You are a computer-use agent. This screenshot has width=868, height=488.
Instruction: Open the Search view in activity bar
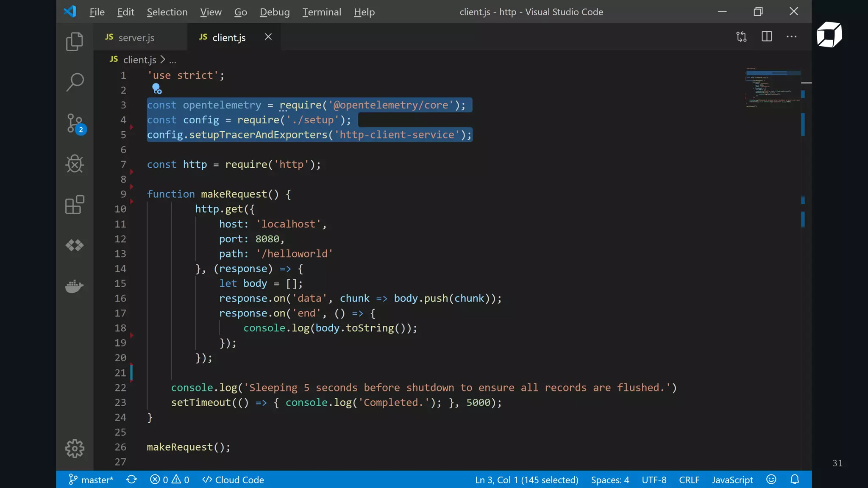coord(75,82)
